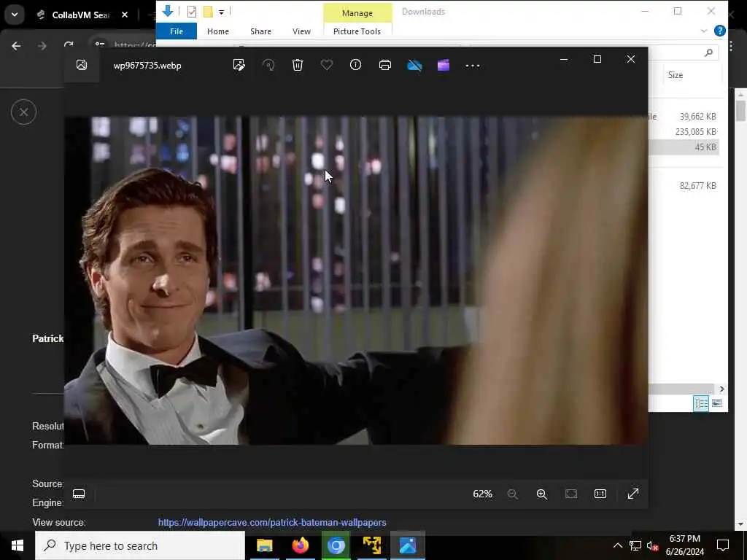Open the Share ribbon tab in Explorer

coord(260,31)
